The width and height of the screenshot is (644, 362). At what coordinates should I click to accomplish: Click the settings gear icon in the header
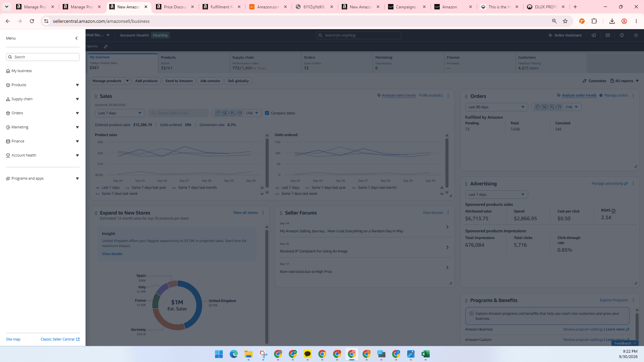coord(636,35)
